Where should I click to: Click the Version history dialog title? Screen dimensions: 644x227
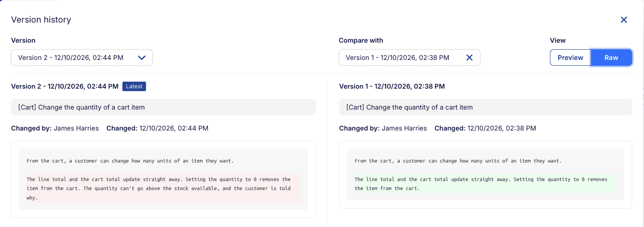(x=41, y=19)
